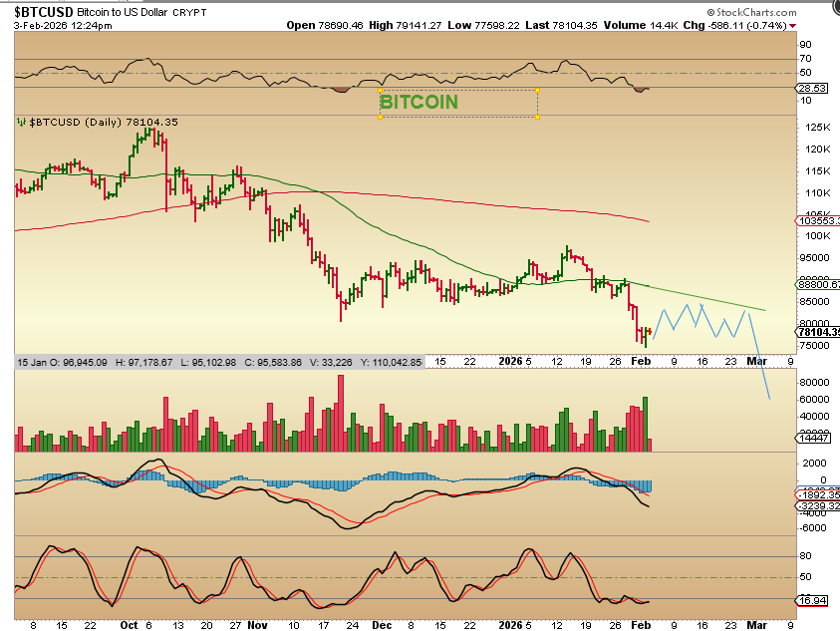Click the RSI value tag 28.53

click(812, 88)
